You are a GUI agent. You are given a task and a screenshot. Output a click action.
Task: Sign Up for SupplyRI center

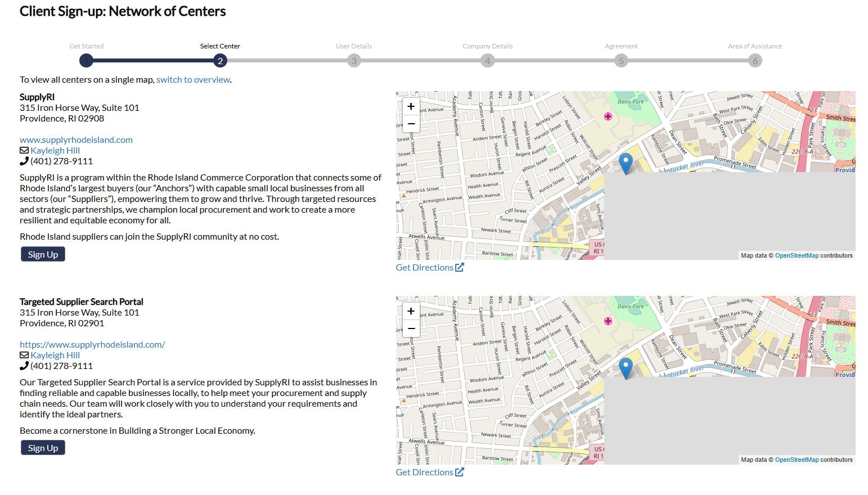click(43, 254)
